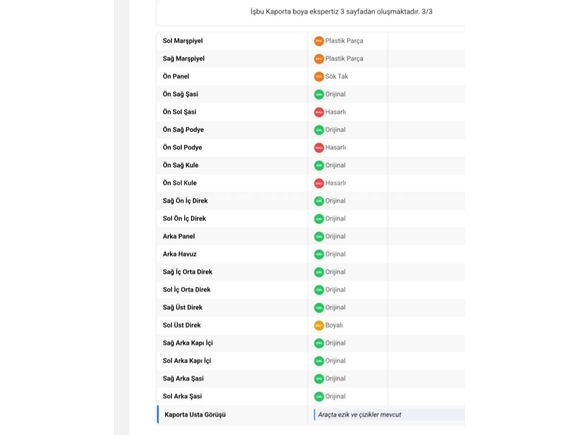
Task: Click the green Orijinal icon for Ön Sağ Şasi
Action: (318, 94)
